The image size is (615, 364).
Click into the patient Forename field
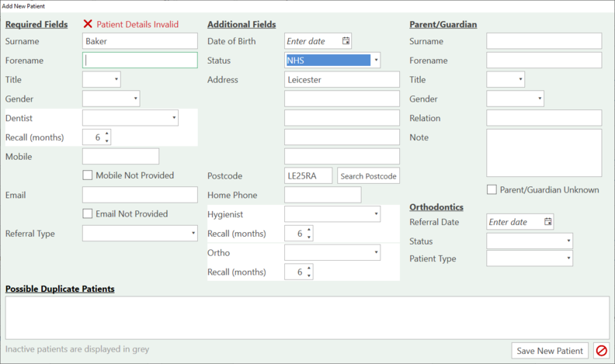click(140, 61)
